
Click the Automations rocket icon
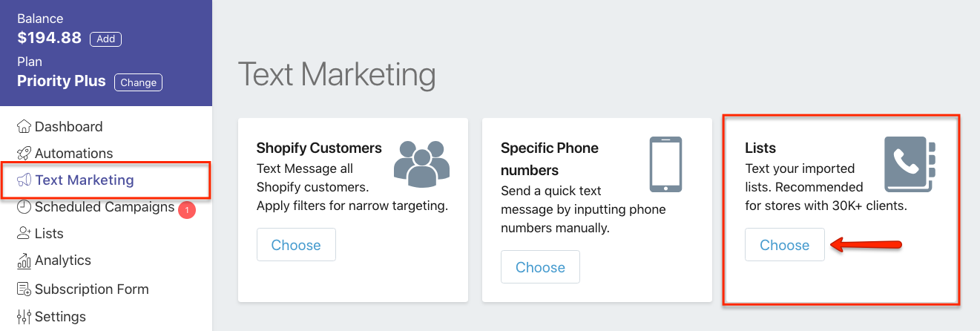click(x=24, y=154)
